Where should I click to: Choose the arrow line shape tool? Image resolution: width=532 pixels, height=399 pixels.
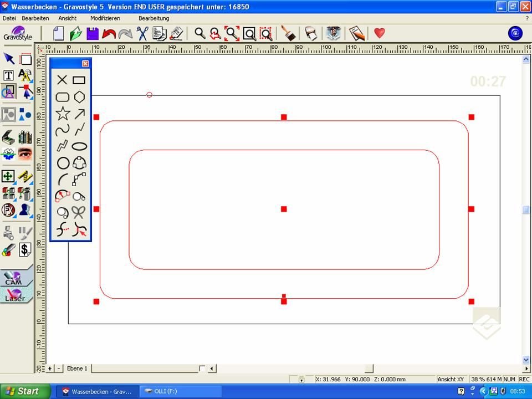(x=80, y=114)
